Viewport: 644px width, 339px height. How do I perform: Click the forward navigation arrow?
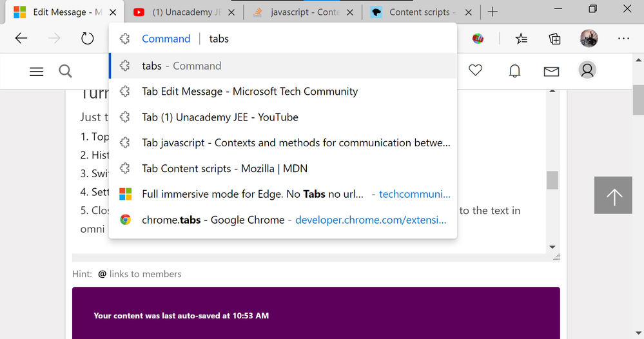click(x=54, y=39)
